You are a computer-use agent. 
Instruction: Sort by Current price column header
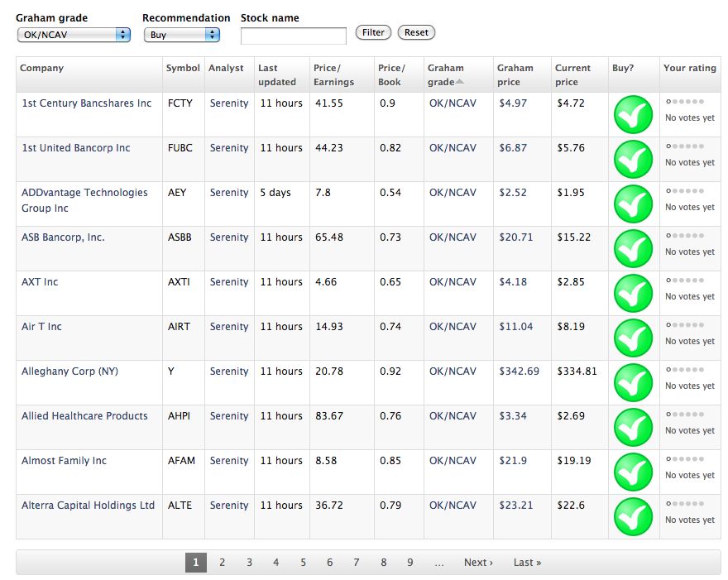(x=572, y=74)
